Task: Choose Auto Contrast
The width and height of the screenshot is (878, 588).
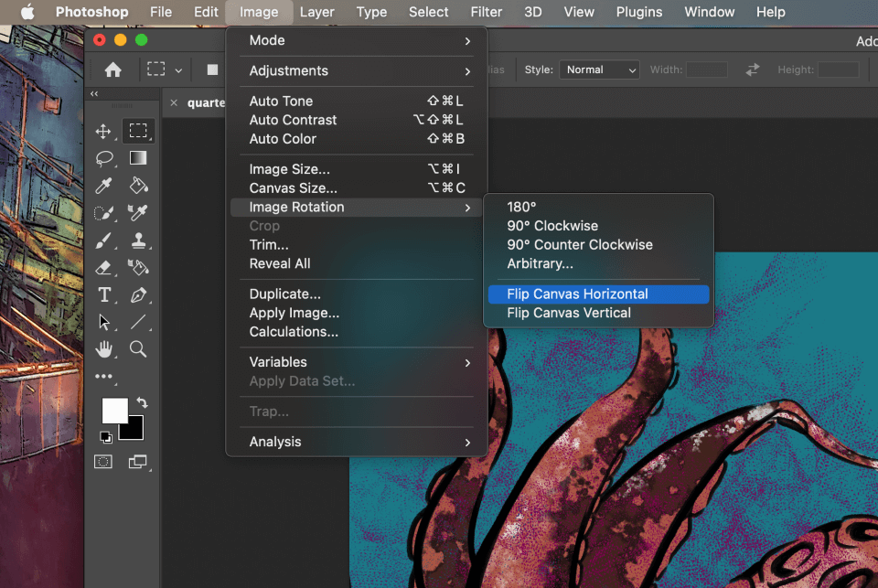Action: point(357,120)
